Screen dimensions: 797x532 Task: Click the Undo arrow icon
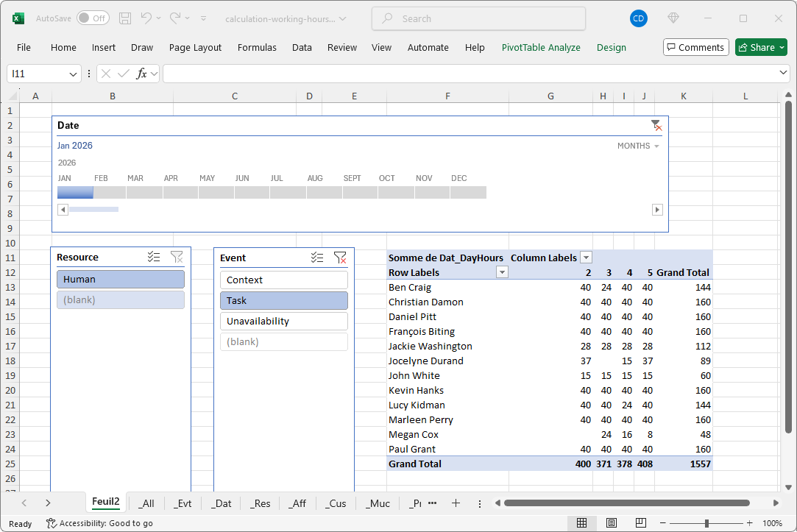[x=146, y=18]
